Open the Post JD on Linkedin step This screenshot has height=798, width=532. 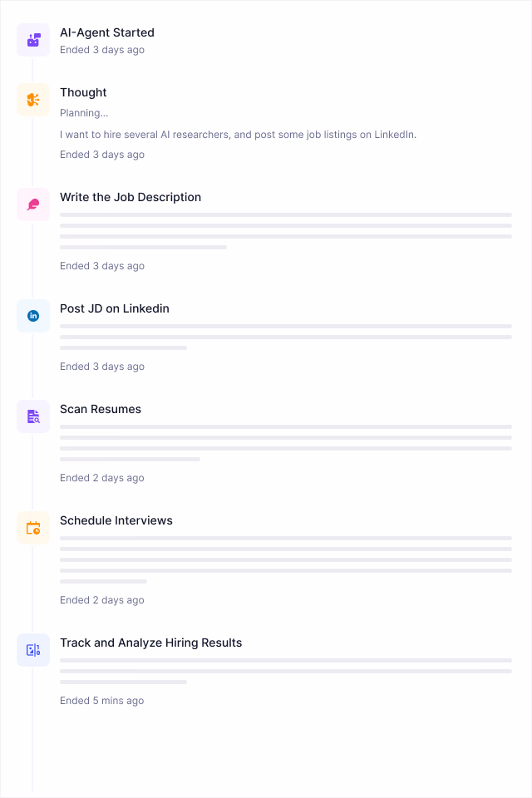click(115, 309)
